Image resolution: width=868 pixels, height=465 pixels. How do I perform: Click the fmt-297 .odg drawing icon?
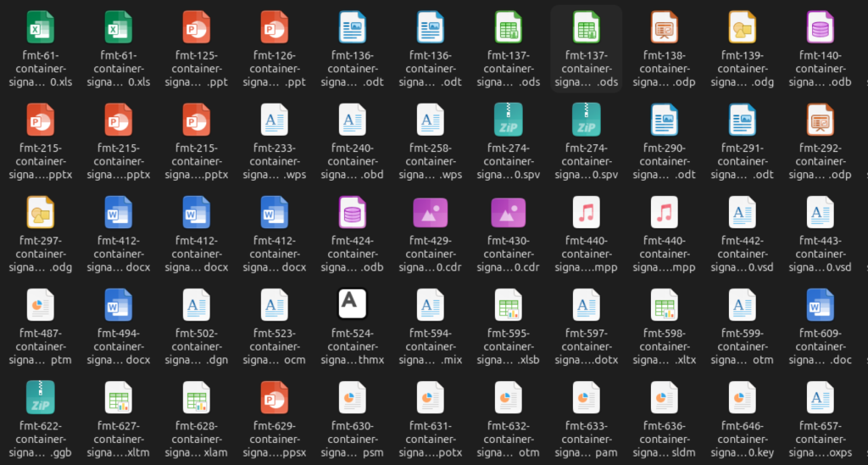tap(41, 212)
